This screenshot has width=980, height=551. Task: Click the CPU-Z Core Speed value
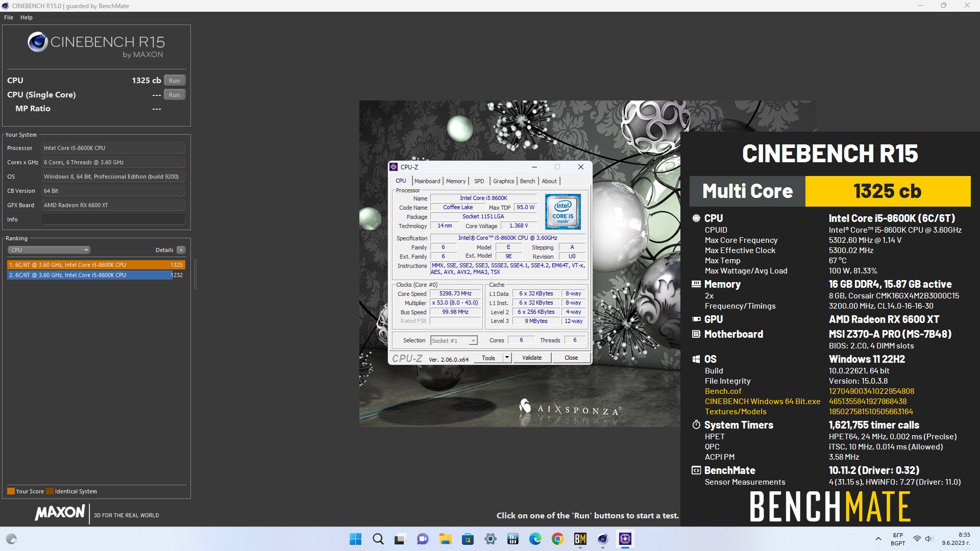pyautogui.click(x=455, y=293)
